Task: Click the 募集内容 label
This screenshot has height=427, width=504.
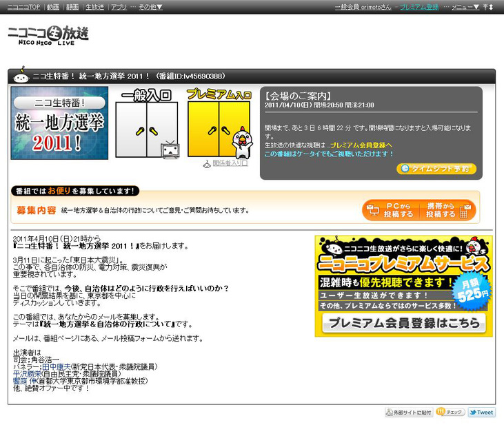Action: pos(37,210)
